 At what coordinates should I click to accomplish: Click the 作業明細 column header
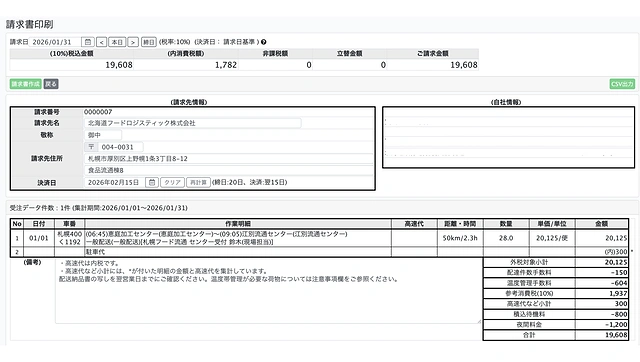[238, 224]
